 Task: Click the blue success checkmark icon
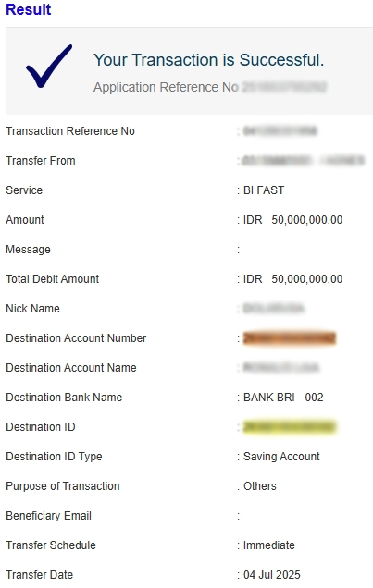(49, 66)
